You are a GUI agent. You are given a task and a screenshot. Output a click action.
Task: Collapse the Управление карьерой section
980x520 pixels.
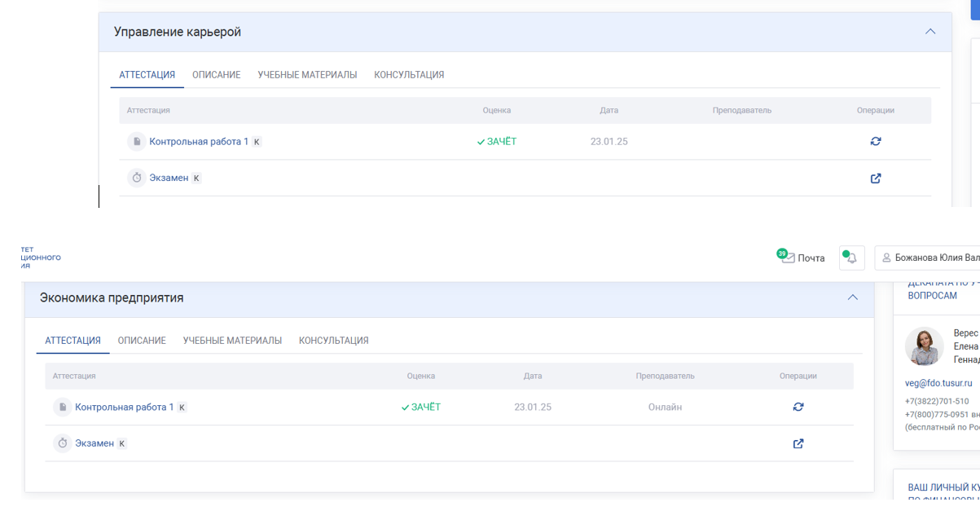pos(930,32)
